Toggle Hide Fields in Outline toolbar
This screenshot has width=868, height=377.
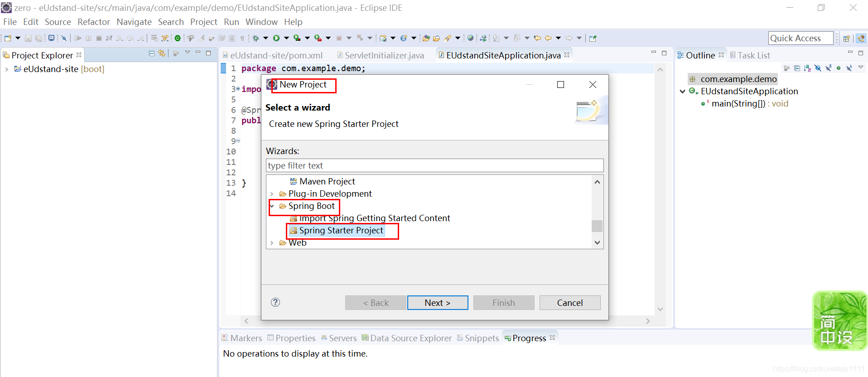click(x=818, y=68)
